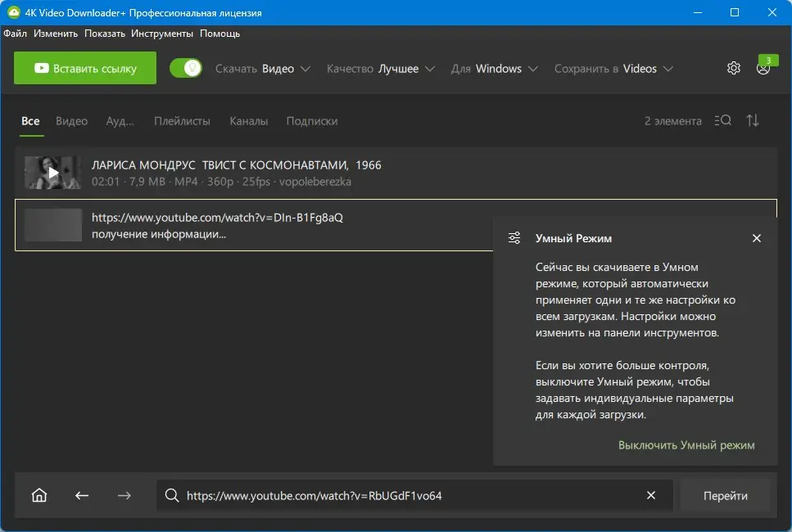Image resolution: width=792 pixels, height=532 pixels.
Task: Click the empty thumbnail of loading download
Action: point(53,225)
